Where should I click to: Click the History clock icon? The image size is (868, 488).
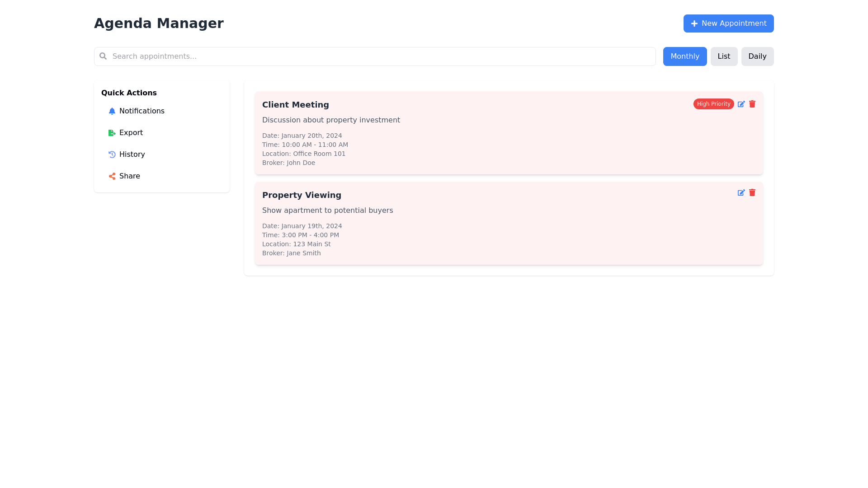coord(112,154)
